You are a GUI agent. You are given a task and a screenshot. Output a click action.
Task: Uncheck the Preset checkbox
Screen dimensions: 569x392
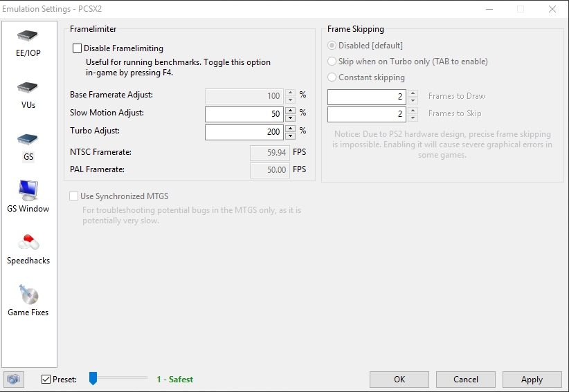click(x=46, y=380)
